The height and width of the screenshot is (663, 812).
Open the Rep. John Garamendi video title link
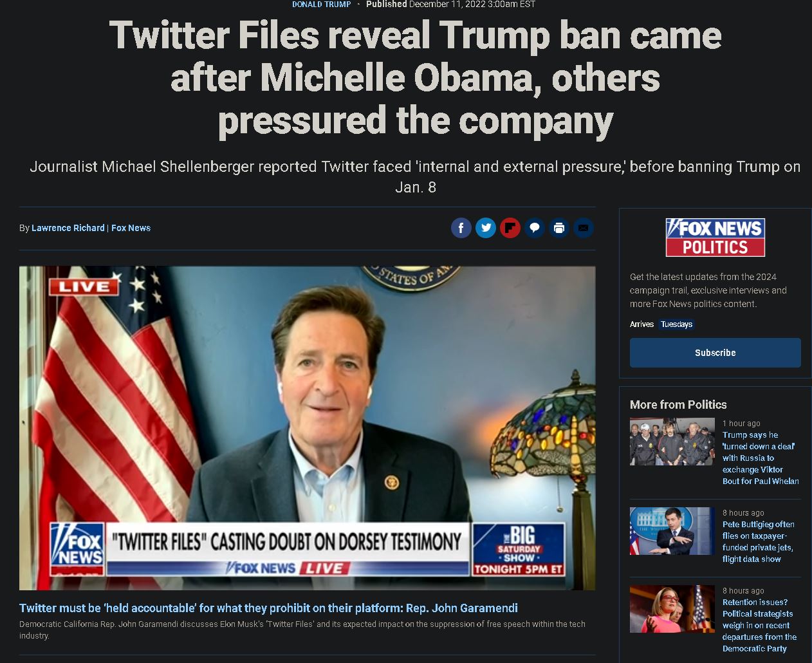(x=268, y=608)
